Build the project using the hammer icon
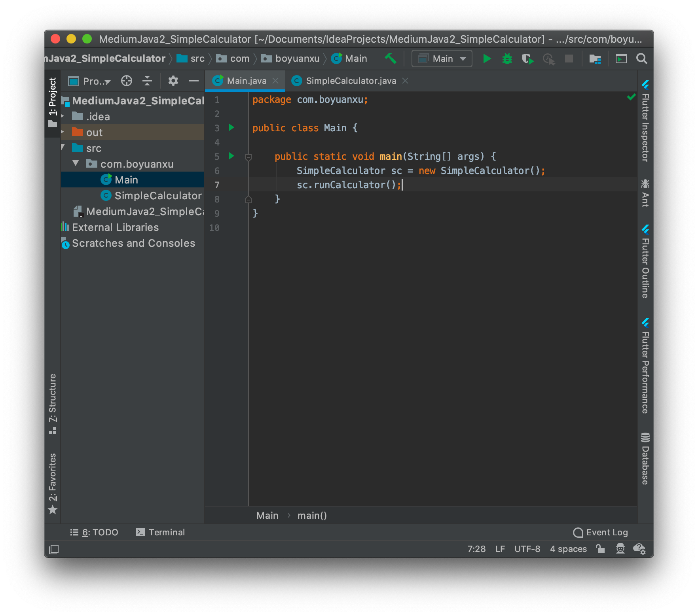The image size is (698, 616). coord(391,58)
